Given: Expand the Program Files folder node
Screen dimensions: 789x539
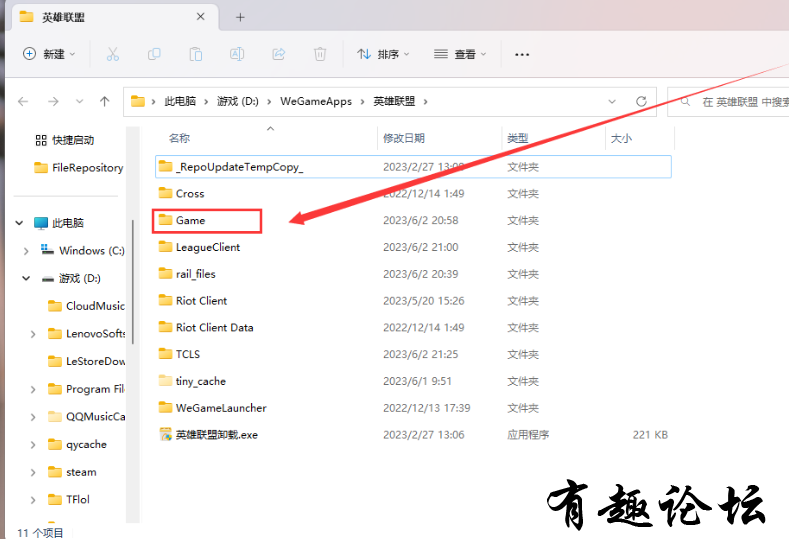Looking at the screenshot, I should click(33, 389).
